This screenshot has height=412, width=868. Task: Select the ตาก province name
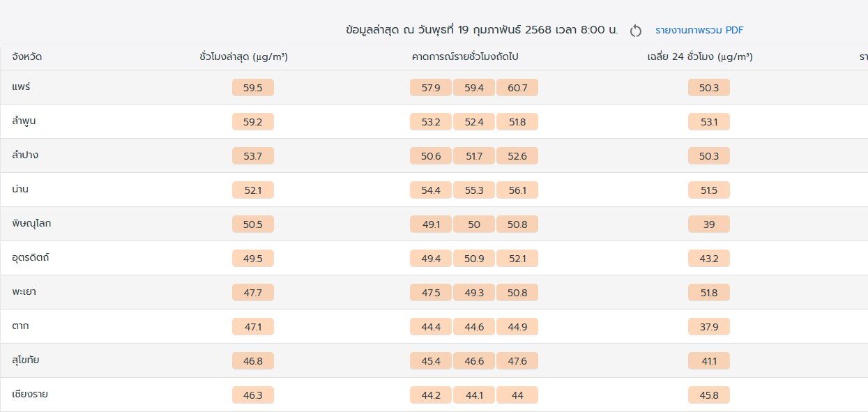point(20,326)
